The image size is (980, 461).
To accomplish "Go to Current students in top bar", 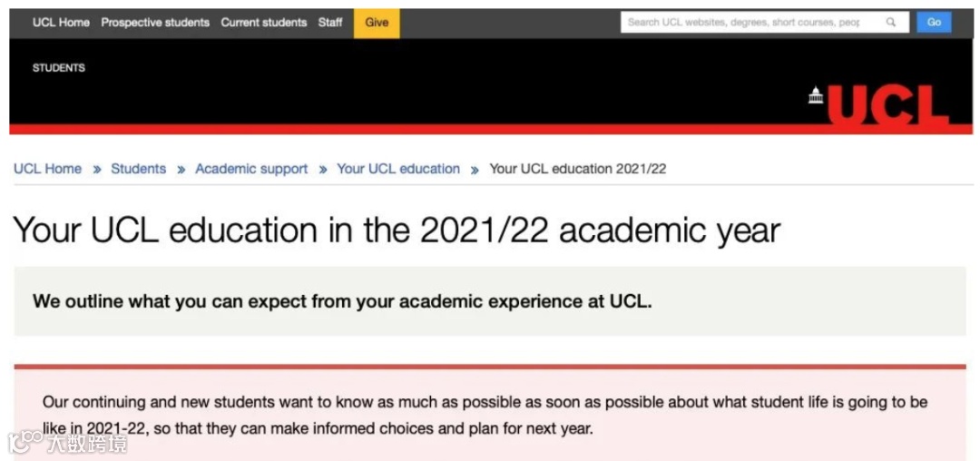I will click(x=264, y=23).
